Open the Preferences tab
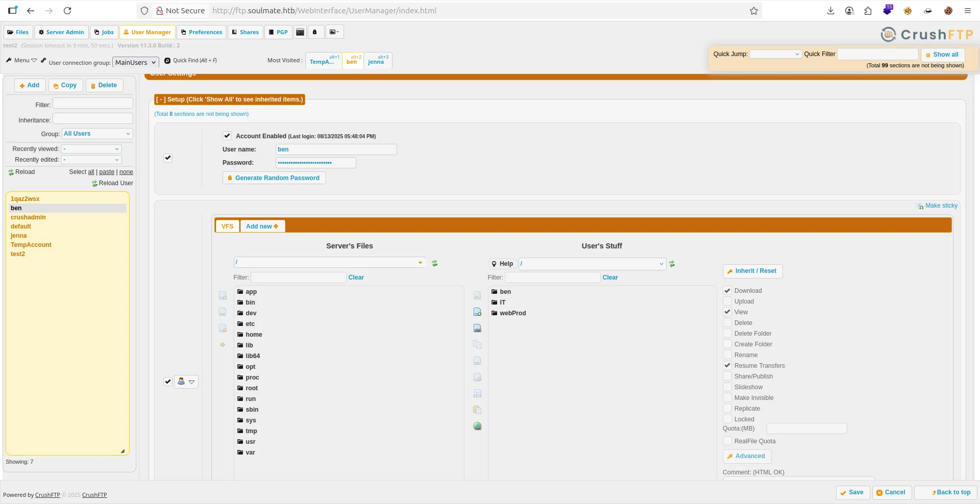 (x=202, y=32)
